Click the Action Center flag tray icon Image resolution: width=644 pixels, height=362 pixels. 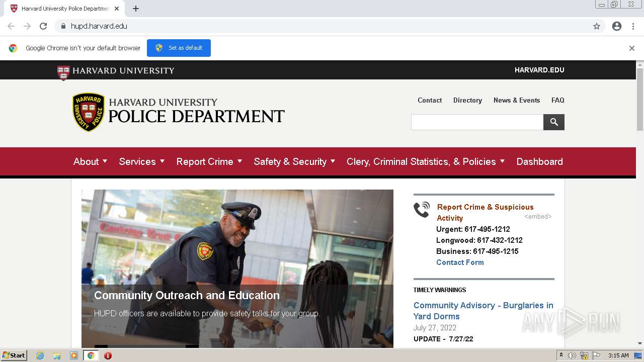pyautogui.click(x=596, y=355)
